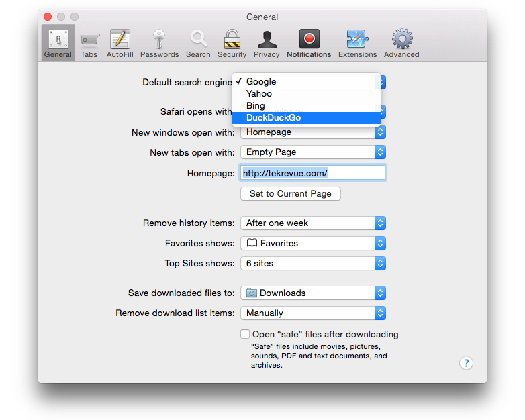Open the Search magnifier preferences pane

click(198, 43)
